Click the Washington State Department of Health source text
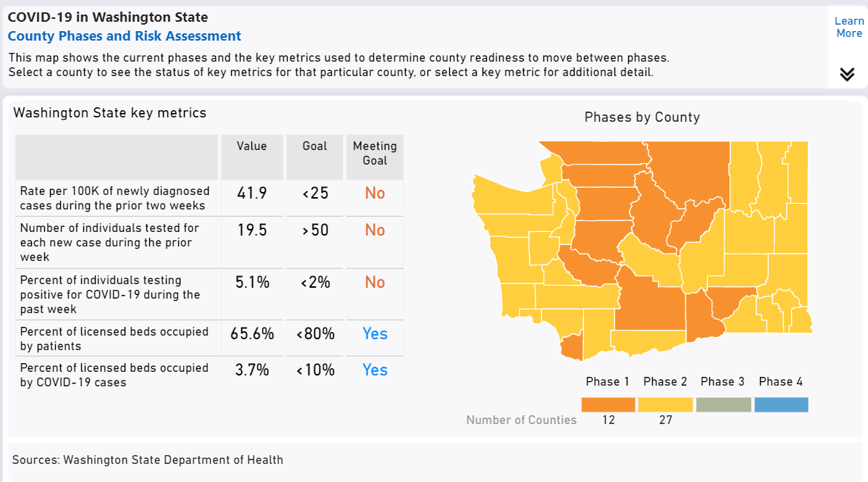868x482 pixels. tap(145, 460)
